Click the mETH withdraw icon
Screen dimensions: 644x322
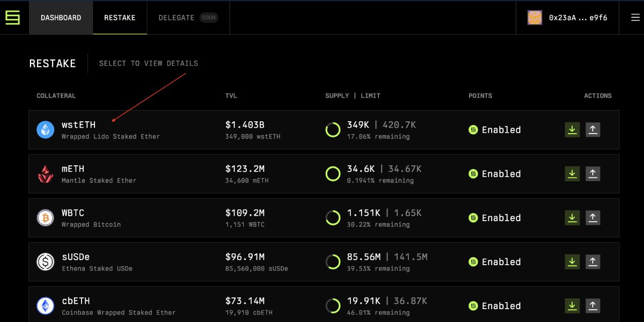tap(592, 173)
